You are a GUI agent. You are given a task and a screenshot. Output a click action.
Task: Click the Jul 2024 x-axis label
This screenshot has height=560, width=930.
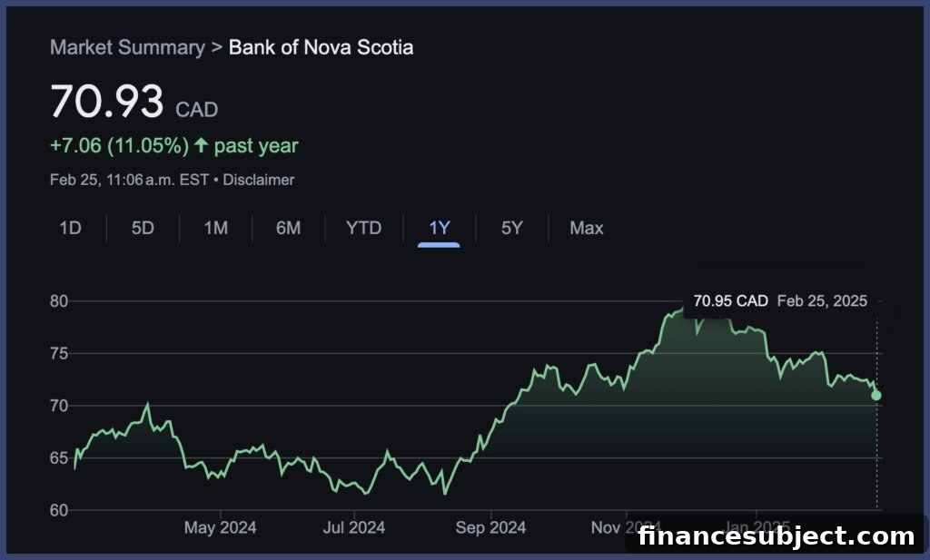click(354, 527)
